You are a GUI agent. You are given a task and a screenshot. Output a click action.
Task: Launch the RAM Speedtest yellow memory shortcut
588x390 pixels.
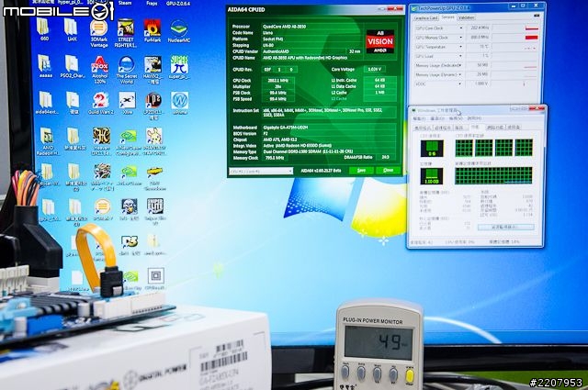pyautogui.click(x=155, y=178)
